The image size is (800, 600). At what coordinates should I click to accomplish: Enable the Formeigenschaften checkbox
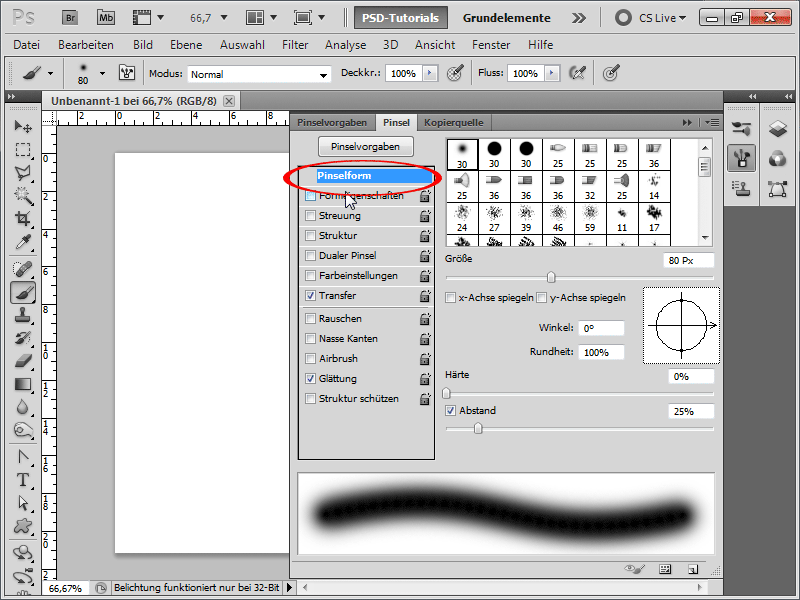tap(310, 195)
